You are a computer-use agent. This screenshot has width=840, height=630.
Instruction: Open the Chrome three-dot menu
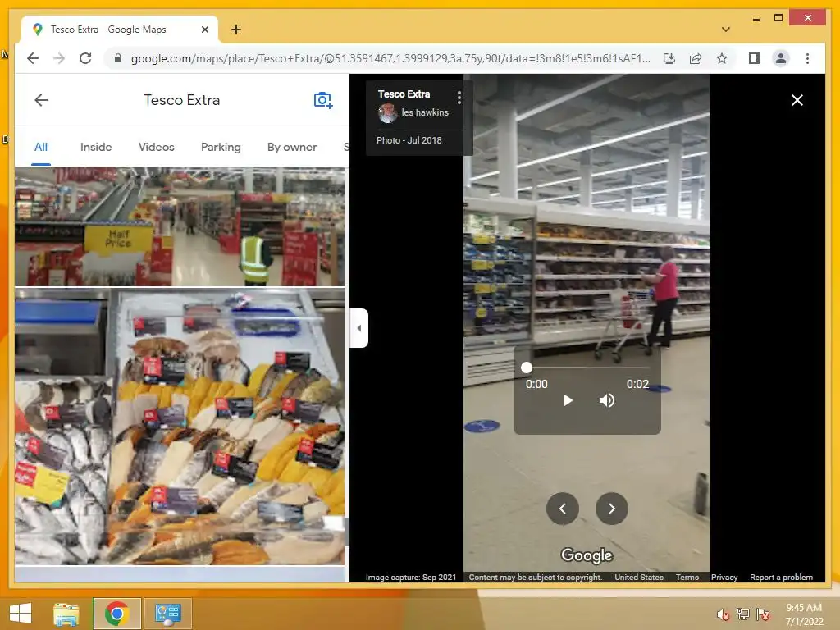pyautogui.click(x=807, y=58)
